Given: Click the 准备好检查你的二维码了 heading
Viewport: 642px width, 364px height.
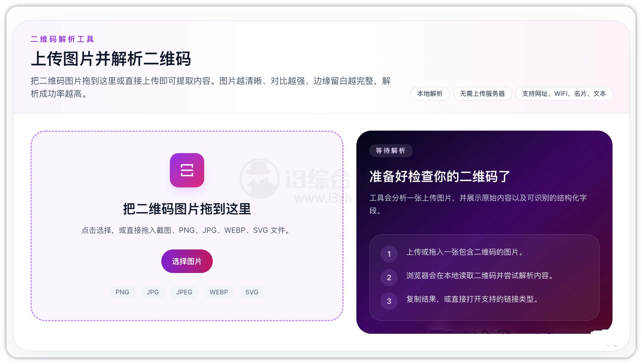Looking at the screenshot, I should (440, 177).
